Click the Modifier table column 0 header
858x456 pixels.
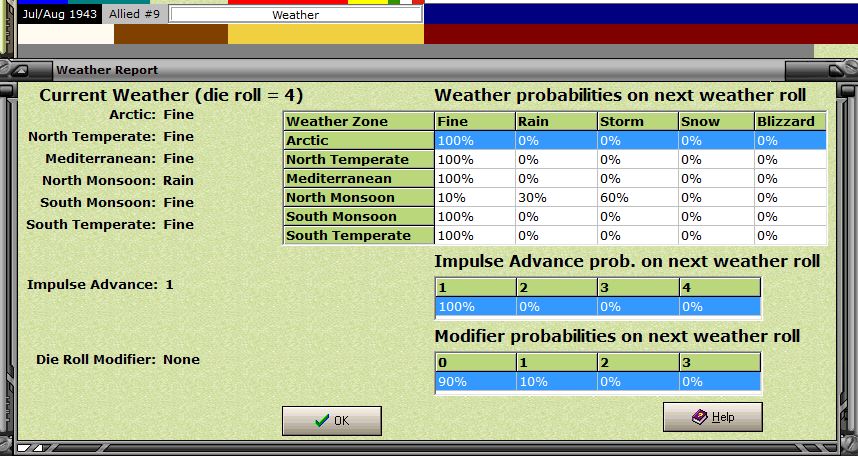pyautogui.click(x=476, y=362)
